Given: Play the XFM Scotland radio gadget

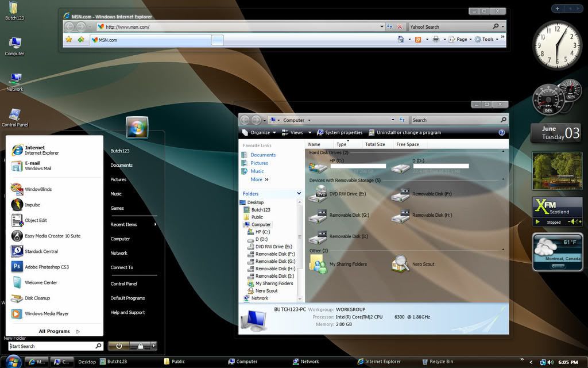Looking at the screenshot, I should click(537, 222).
